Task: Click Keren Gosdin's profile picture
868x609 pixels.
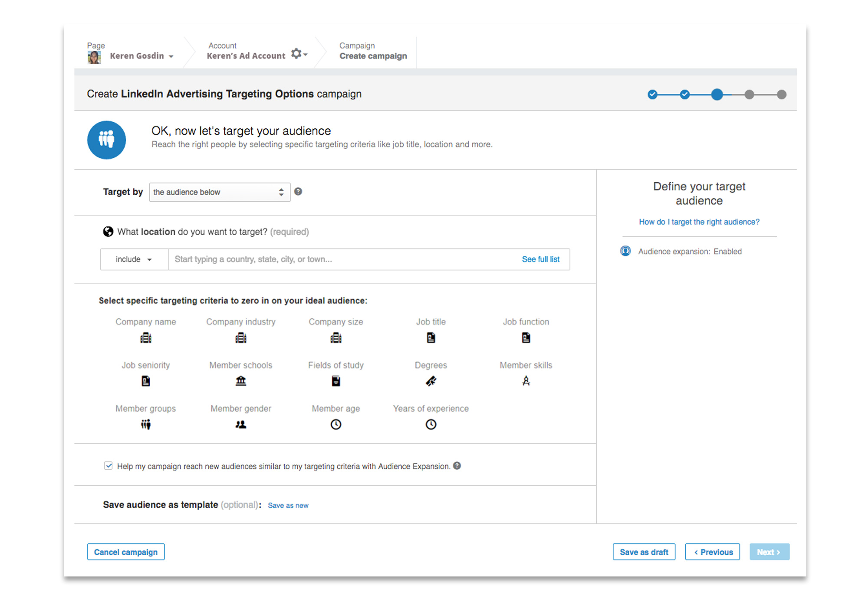Action: [x=94, y=57]
